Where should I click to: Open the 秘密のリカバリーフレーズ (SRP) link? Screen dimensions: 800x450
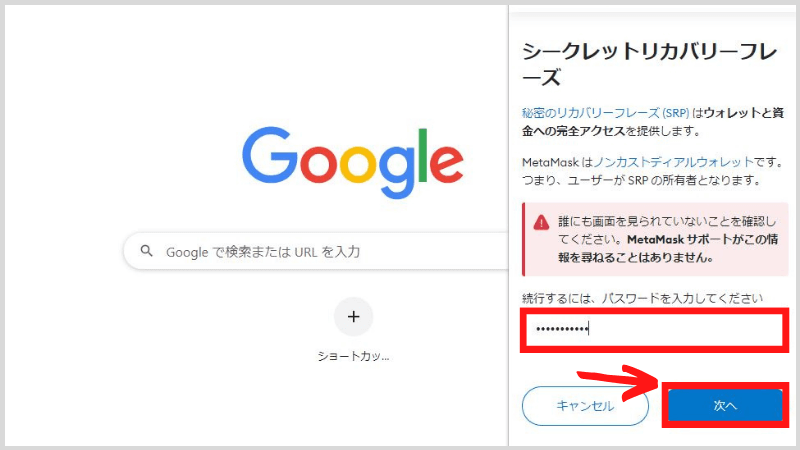[605, 113]
